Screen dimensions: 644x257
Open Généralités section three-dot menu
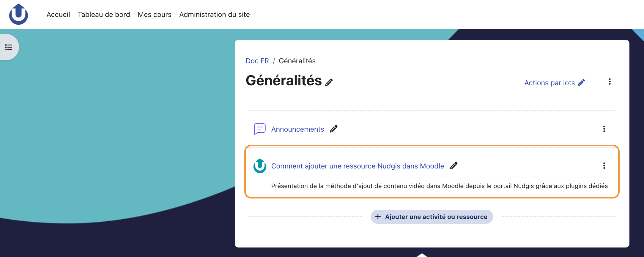(610, 82)
